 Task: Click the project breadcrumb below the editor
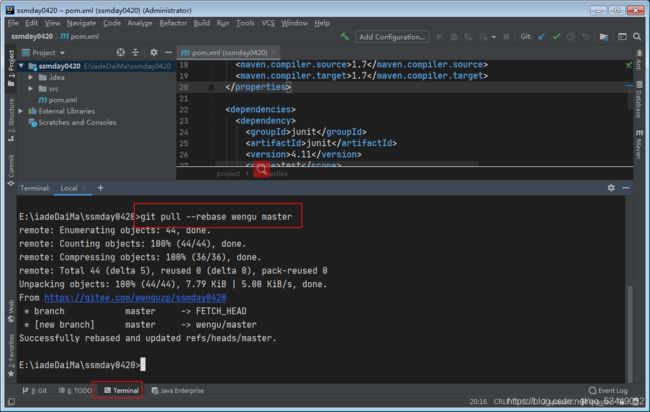[x=228, y=173]
